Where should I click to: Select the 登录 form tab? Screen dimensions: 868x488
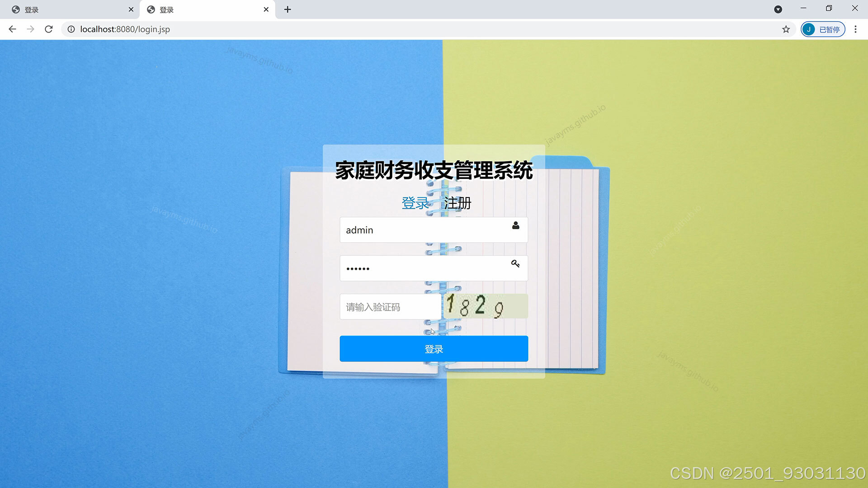coord(415,203)
